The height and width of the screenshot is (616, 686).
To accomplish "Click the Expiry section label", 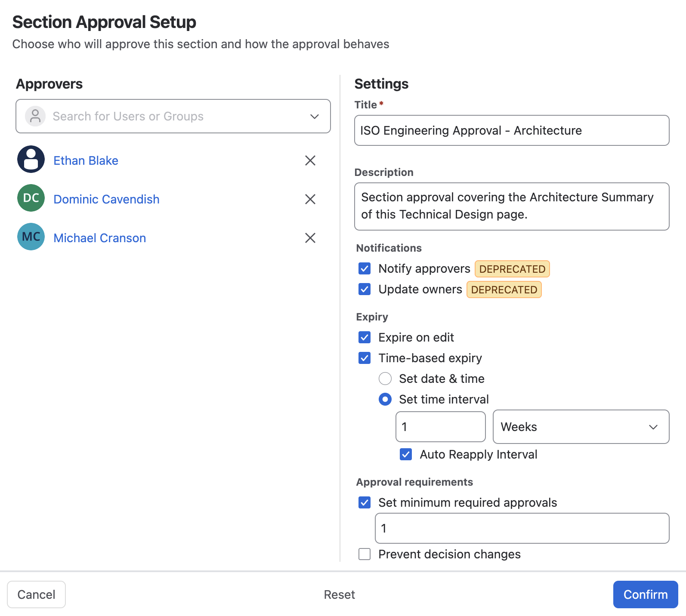I will coord(372,317).
